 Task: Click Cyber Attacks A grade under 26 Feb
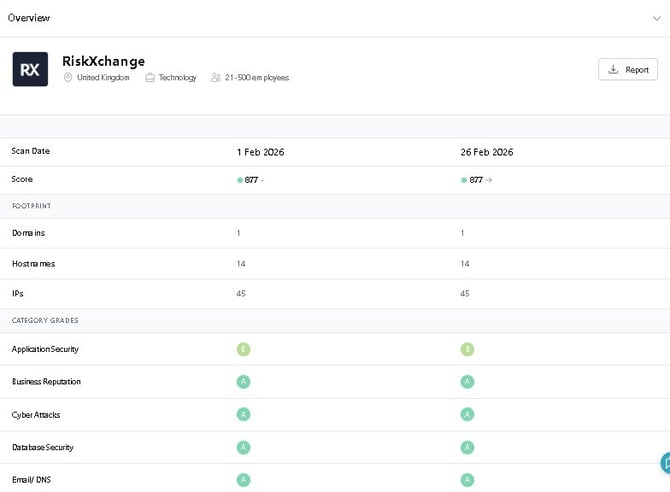point(467,414)
